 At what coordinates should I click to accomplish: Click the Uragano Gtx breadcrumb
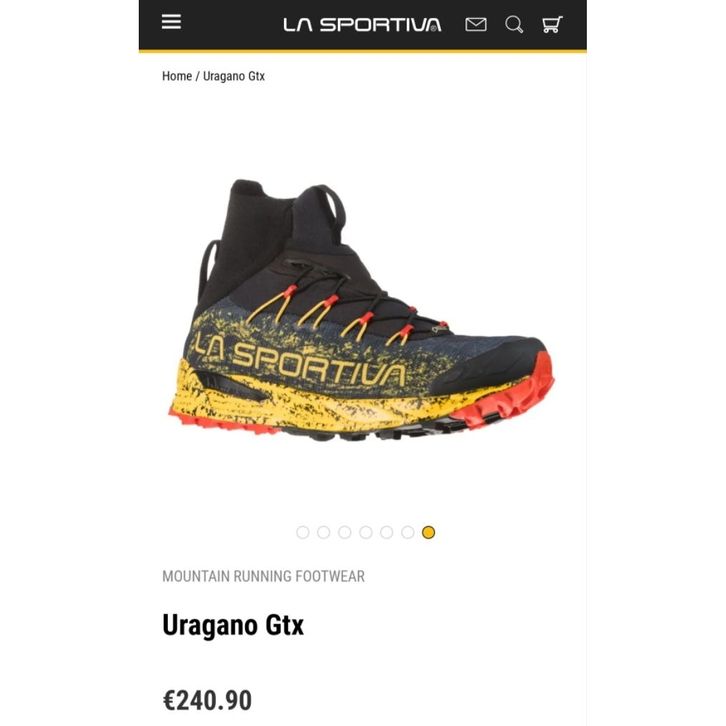coord(234,76)
